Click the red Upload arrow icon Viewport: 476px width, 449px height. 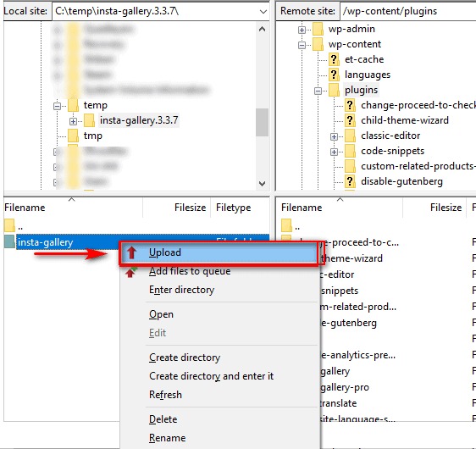coord(131,252)
